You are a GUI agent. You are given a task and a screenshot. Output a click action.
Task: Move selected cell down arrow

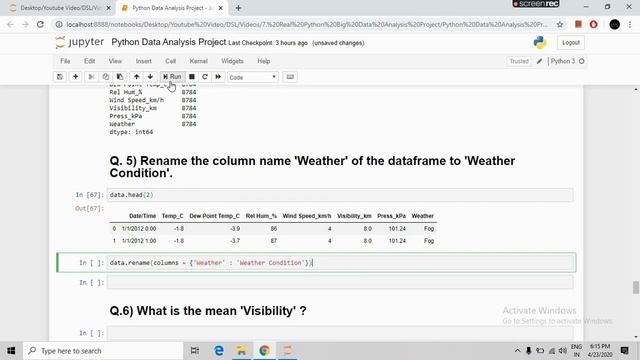150,77
